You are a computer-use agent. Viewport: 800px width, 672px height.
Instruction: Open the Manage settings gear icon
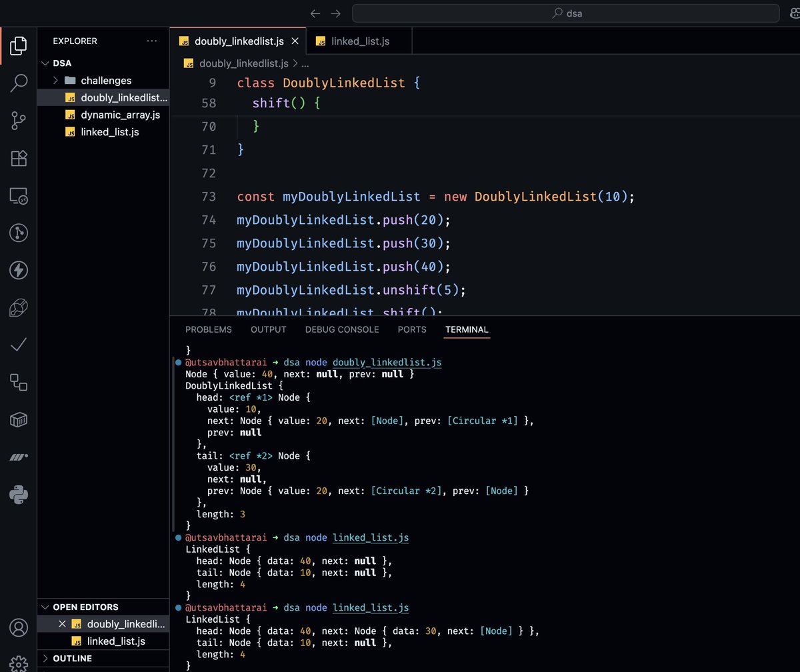pyautogui.click(x=19, y=664)
